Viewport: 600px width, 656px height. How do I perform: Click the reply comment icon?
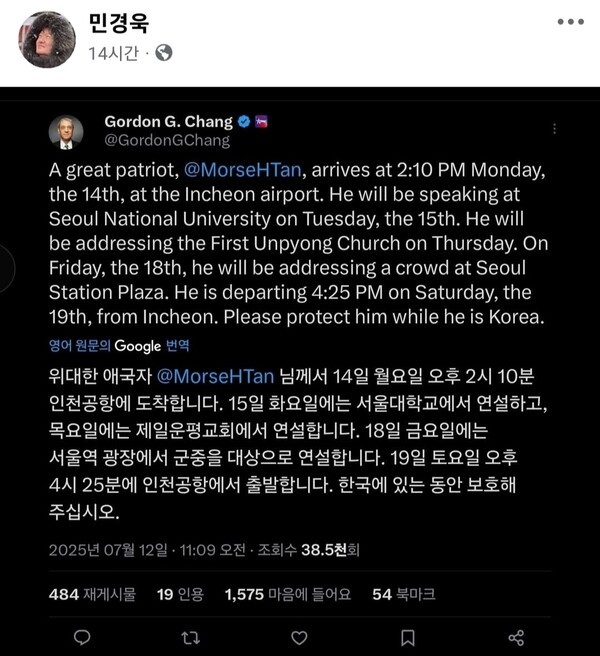82,637
